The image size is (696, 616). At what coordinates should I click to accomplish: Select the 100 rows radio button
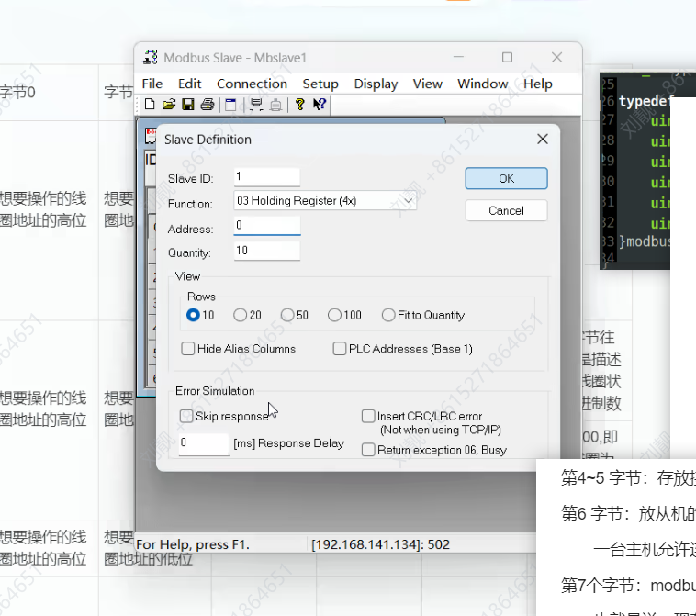coord(334,315)
